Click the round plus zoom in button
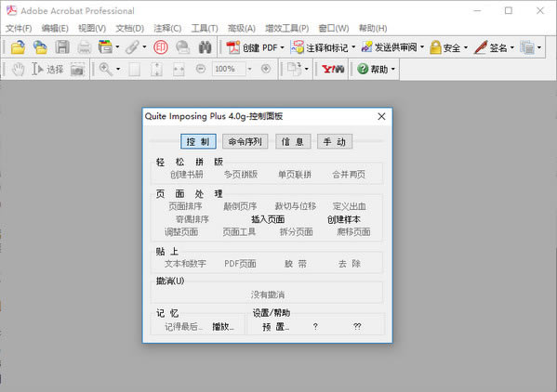 tap(266, 69)
